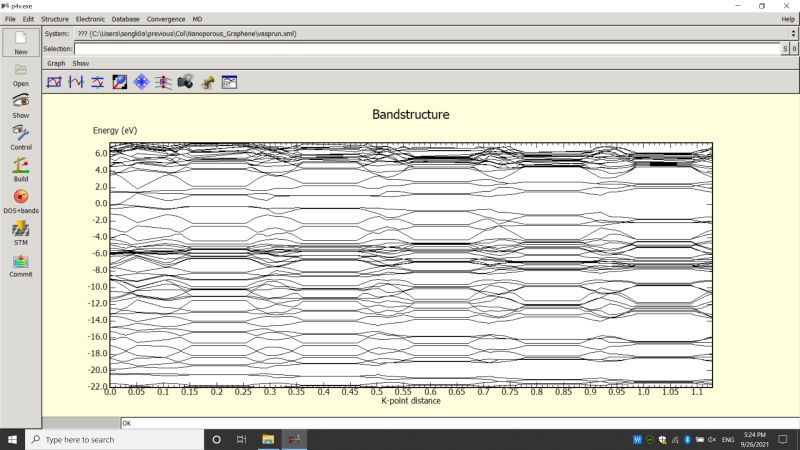800x450 pixels.
Task: Open the MD menu
Action: pos(197,19)
